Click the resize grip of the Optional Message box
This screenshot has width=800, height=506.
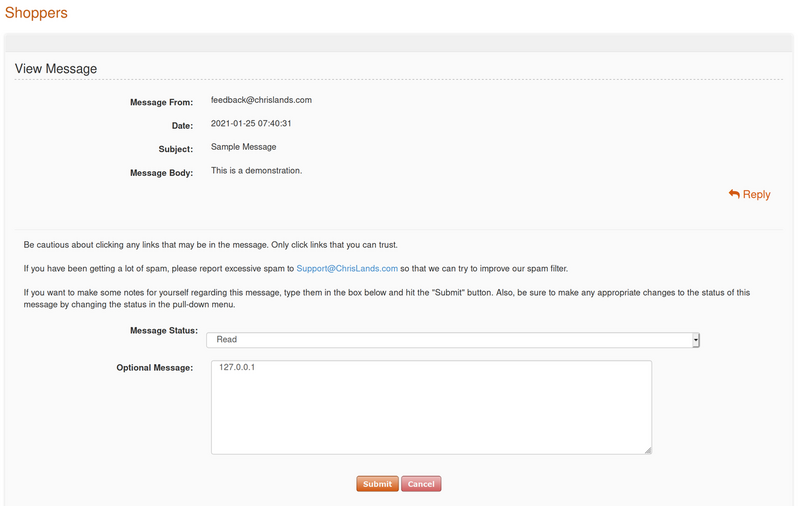(648, 450)
